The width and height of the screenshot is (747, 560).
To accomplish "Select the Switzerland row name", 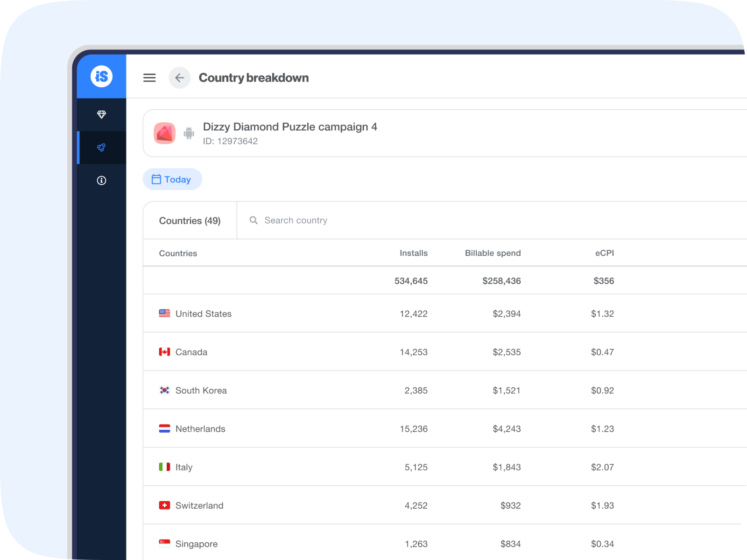I will point(199,505).
